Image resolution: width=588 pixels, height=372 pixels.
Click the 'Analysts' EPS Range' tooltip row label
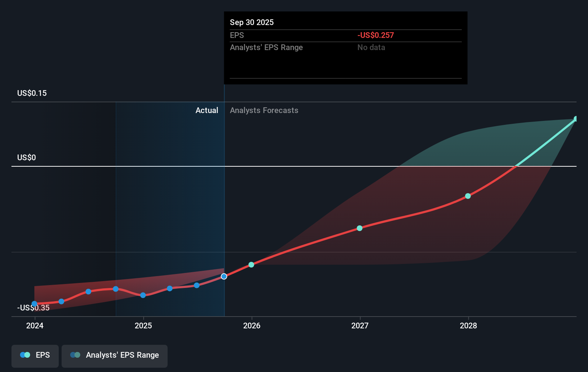coord(266,48)
